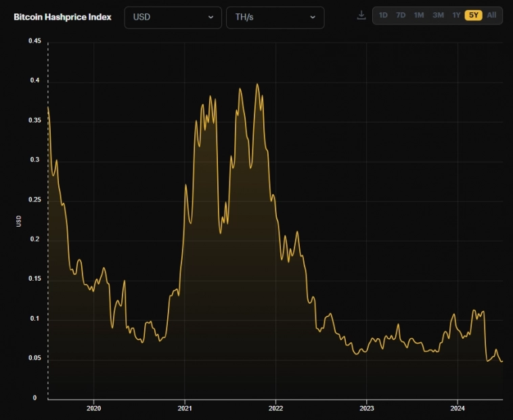Show All historical data
This screenshot has width=513, height=420.
[491, 15]
